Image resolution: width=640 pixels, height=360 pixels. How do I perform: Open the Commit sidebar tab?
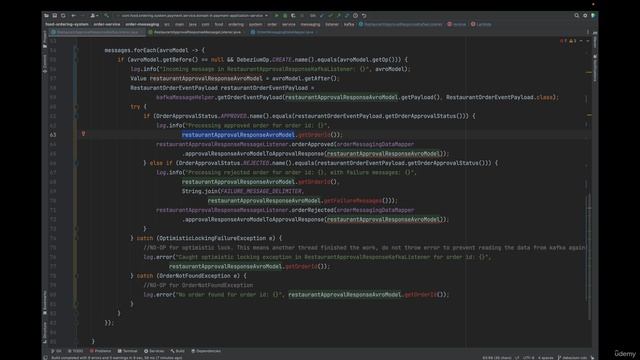point(44,64)
